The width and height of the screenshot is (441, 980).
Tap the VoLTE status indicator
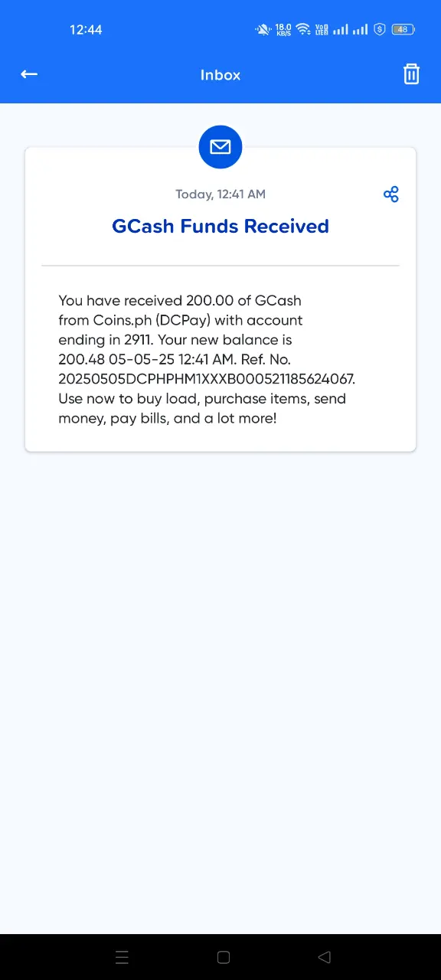tap(322, 30)
